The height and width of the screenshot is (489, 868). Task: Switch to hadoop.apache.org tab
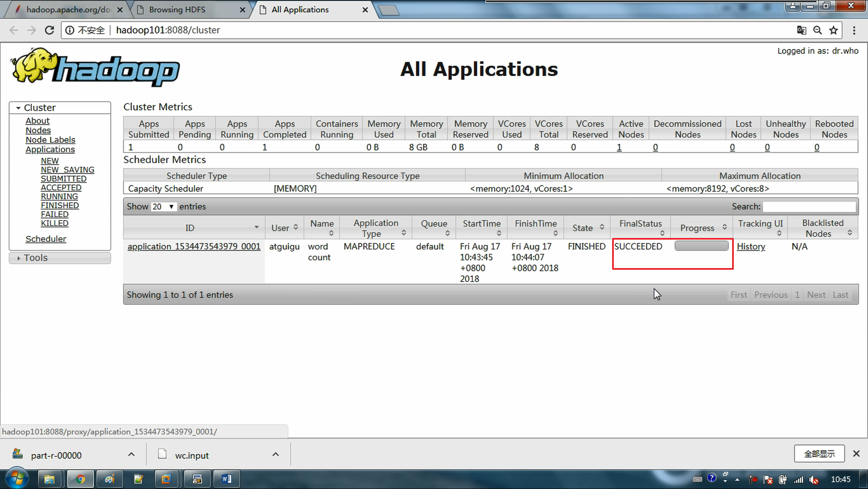pos(67,10)
